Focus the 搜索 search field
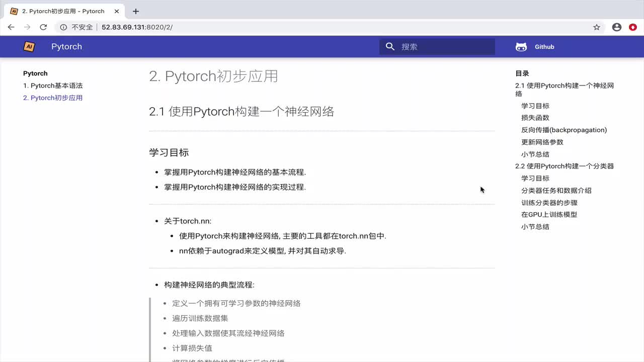644x362 pixels. click(437, 47)
